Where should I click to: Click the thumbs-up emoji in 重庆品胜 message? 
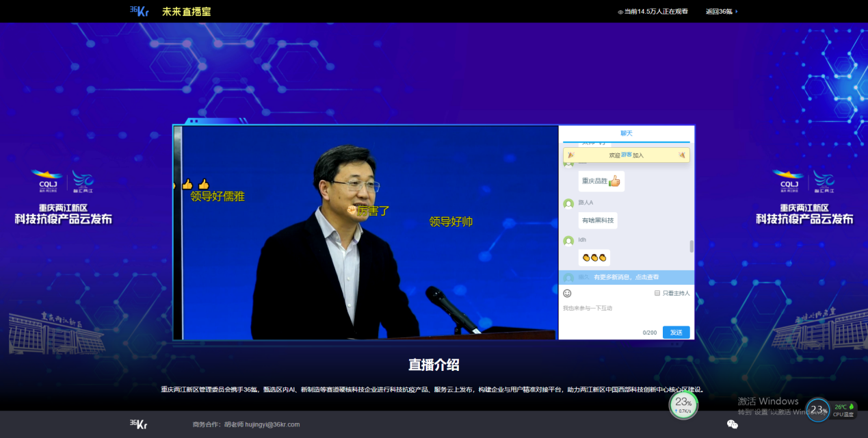click(614, 181)
